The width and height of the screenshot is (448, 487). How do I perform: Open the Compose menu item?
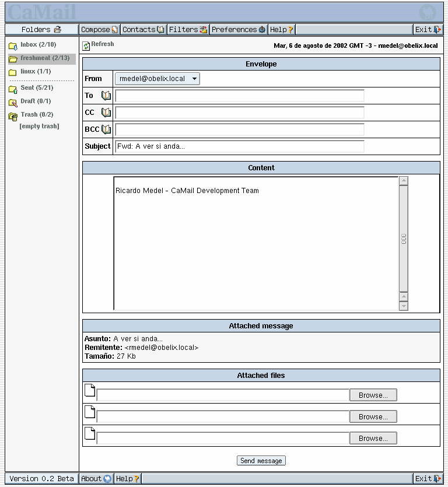click(99, 30)
